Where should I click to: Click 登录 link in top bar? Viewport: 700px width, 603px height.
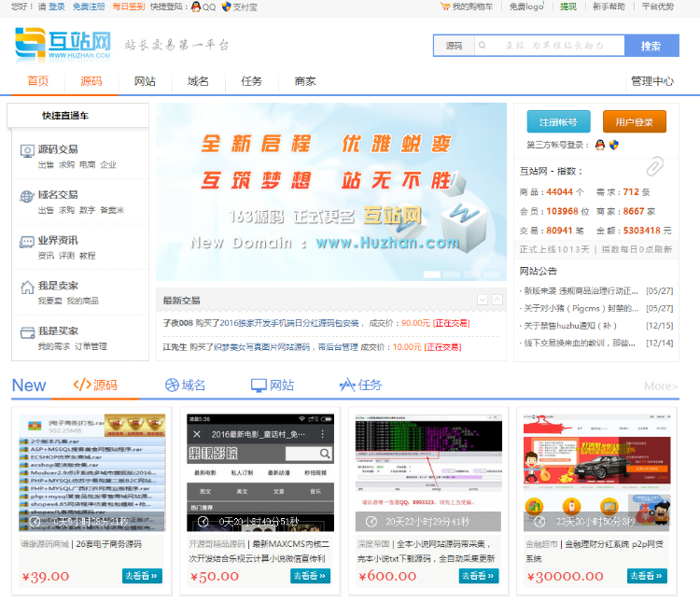click(x=57, y=7)
